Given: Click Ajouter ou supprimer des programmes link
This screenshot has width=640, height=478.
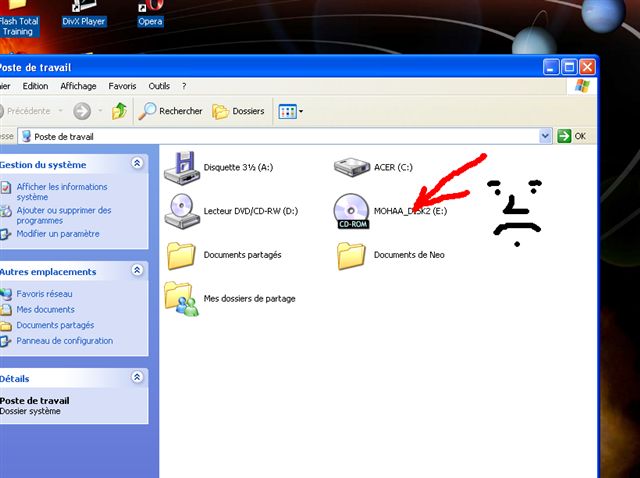Looking at the screenshot, I should (64, 215).
